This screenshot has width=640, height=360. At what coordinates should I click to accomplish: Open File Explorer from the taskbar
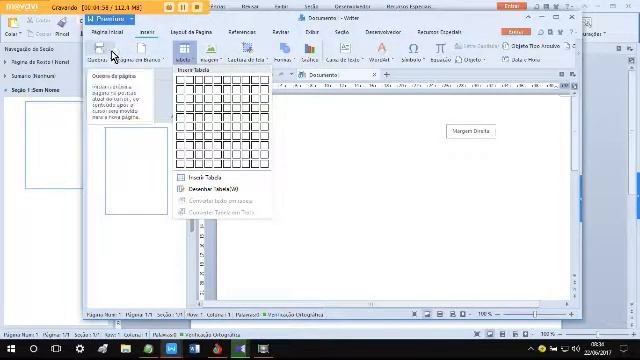coord(126,349)
